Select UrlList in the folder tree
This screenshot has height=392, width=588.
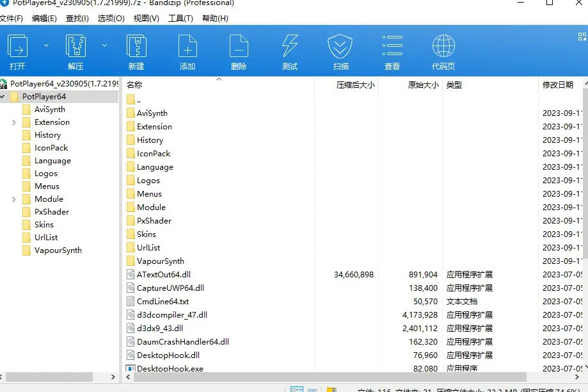46,237
